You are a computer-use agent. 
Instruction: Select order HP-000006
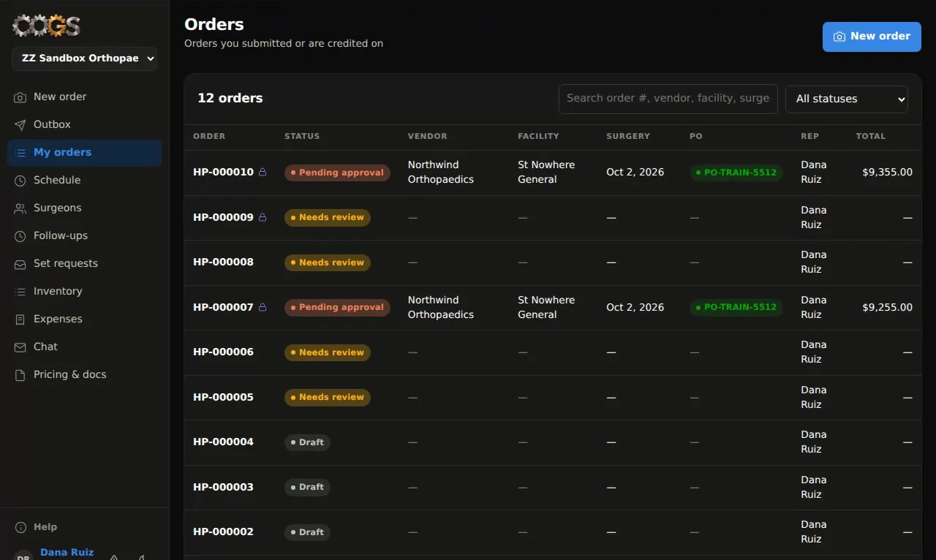pyautogui.click(x=223, y=352)
